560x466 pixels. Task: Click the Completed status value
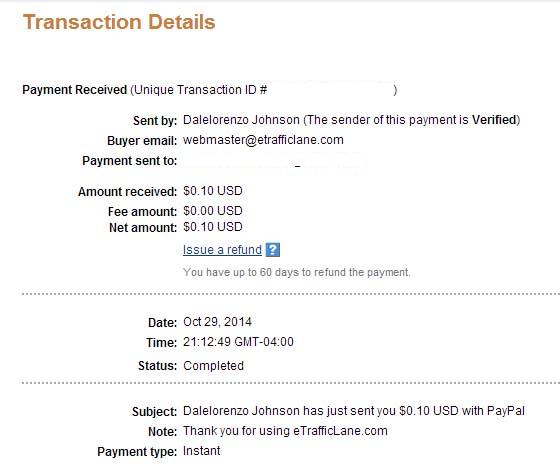click(214, 366)
